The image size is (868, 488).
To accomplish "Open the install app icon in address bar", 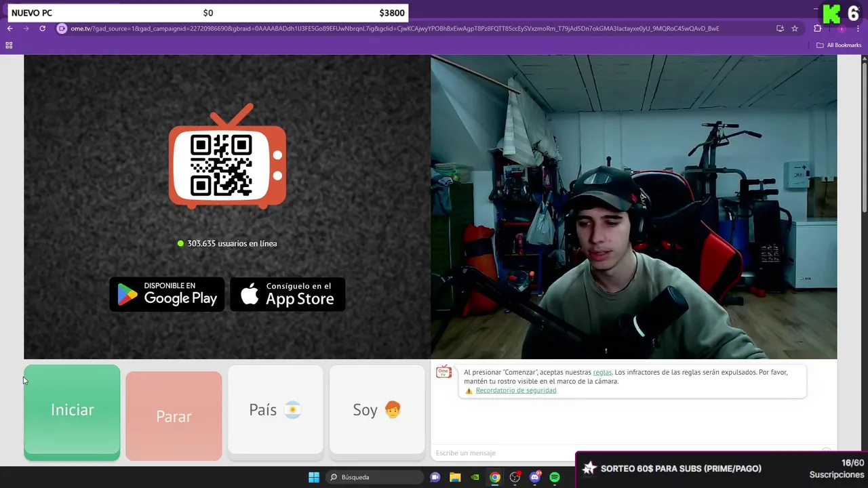I will point(780,28).
